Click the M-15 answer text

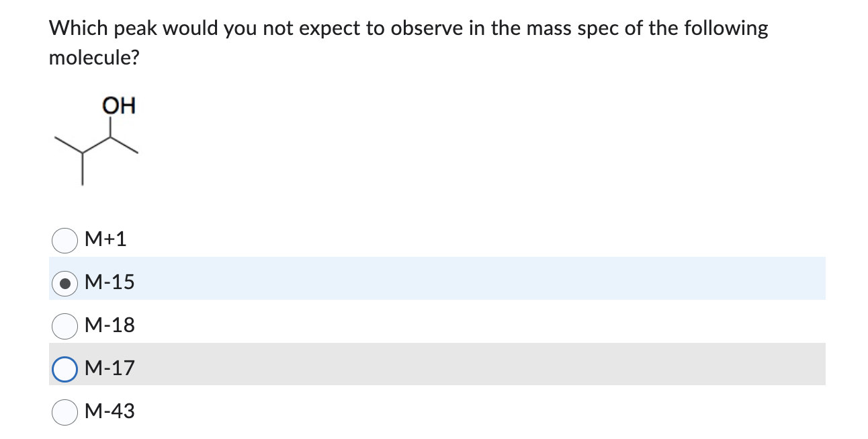110,282
